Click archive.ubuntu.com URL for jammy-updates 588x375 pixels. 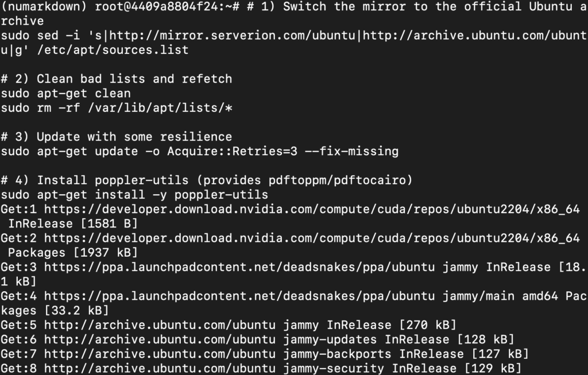tap(160, 339)
